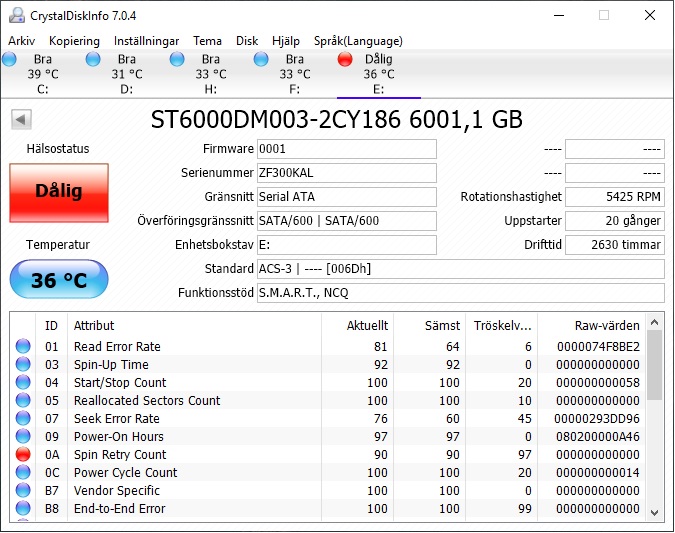The height and width of the screenshot is (533, 675).
Task: Select the Seek Error Rate row
Action: click(x=327, y=418)
